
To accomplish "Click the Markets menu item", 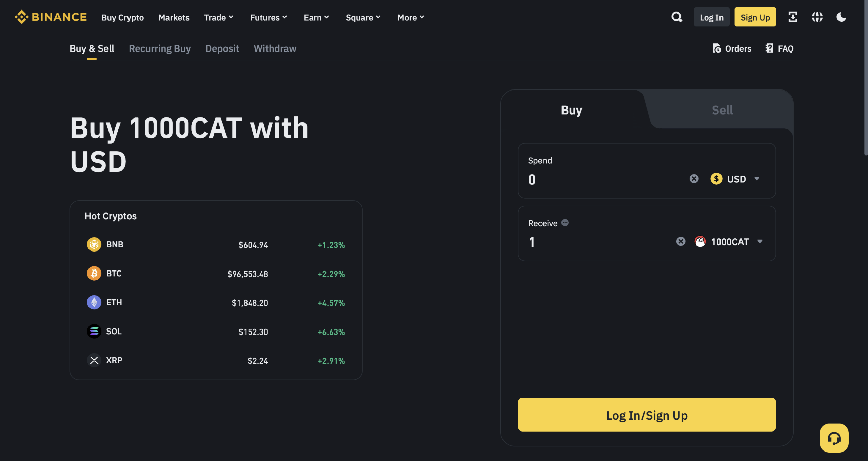I will point(174,17).
